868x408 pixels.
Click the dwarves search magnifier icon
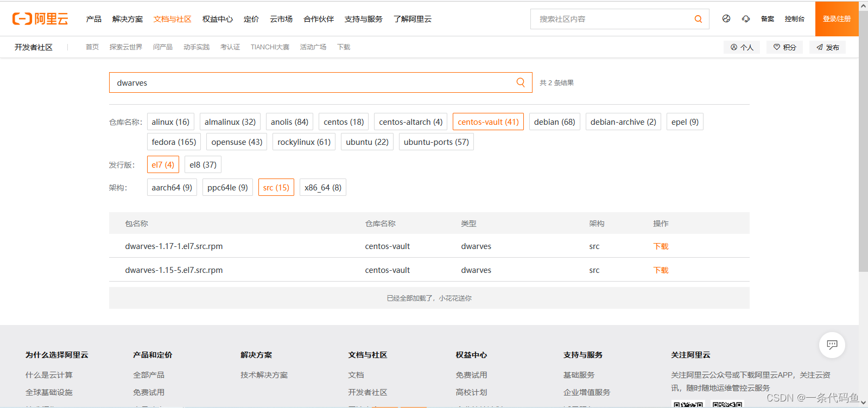[521, 82]
